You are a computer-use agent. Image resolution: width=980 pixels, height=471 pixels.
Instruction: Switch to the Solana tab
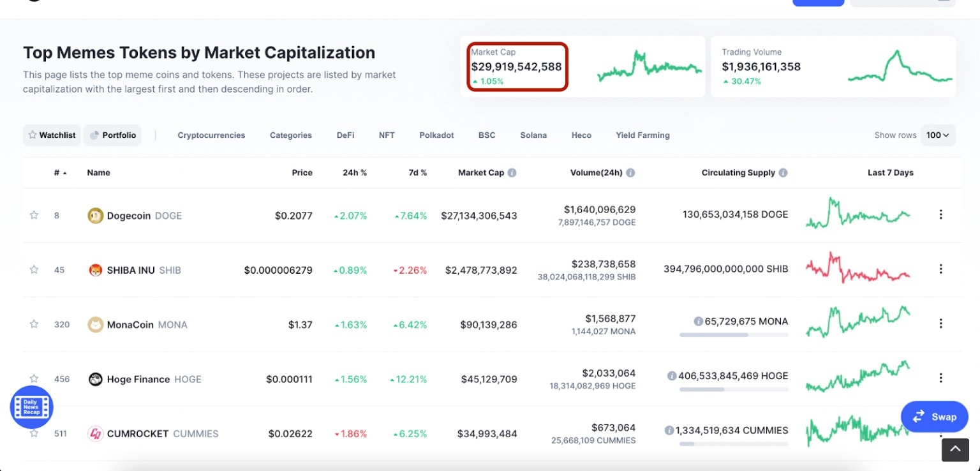tap(533, 135)
